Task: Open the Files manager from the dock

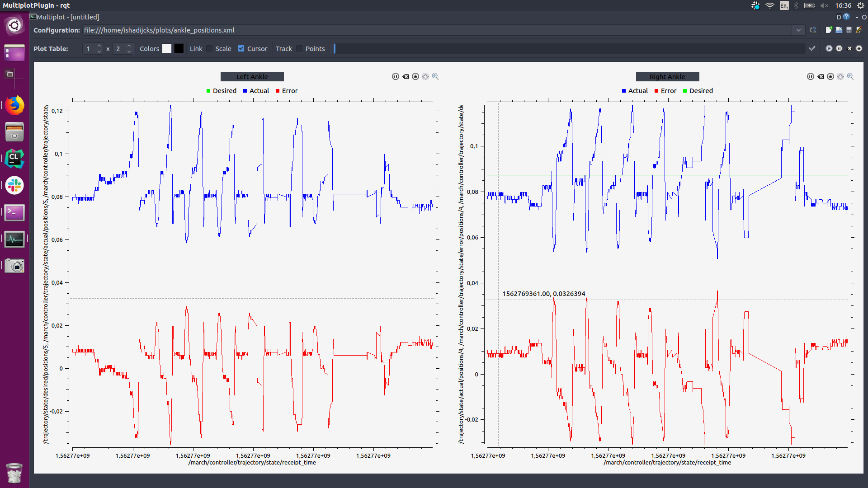Action: tap(14, 132)
